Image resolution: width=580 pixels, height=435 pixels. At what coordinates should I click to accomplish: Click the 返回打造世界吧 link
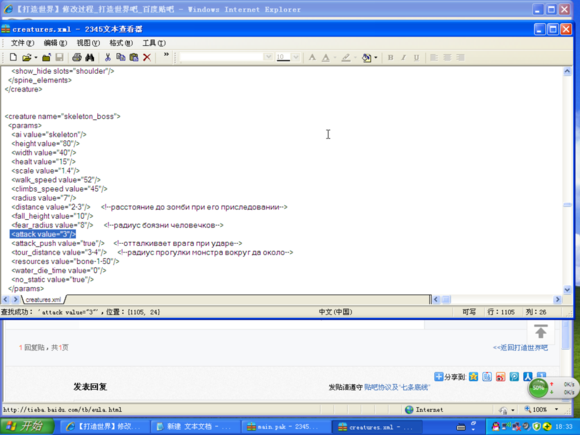[520, 348]
